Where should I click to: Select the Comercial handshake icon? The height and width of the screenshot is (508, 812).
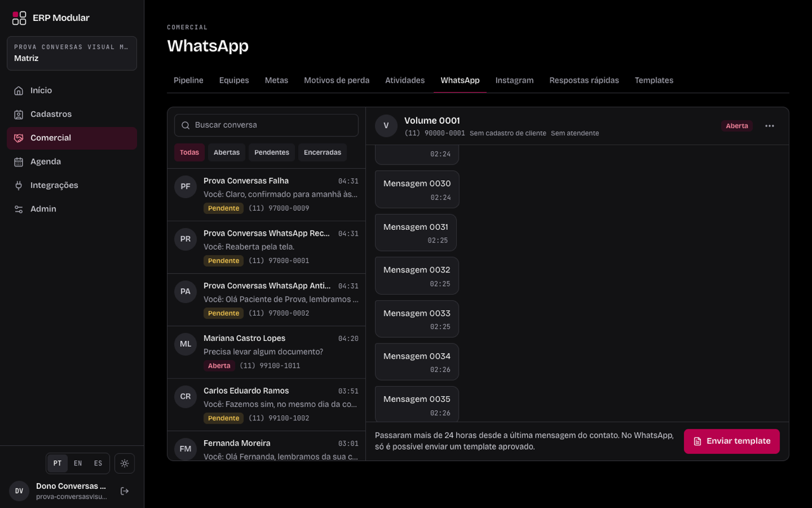click(x=19, y=138)
